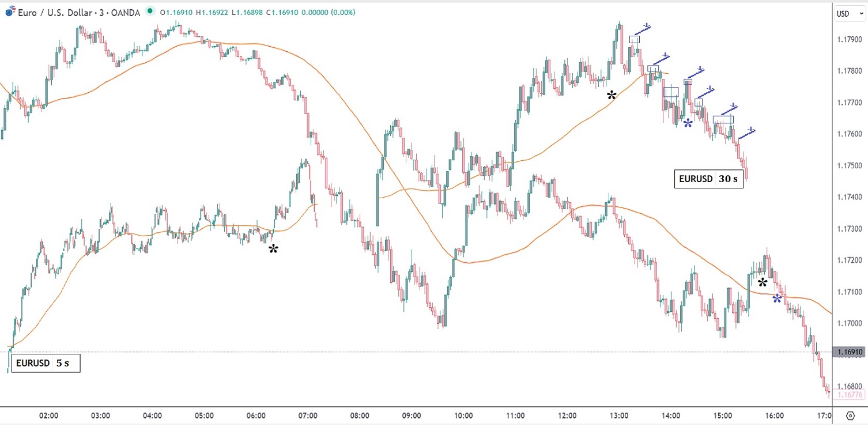Viewport: 868px width, 427px height.
Task: Click the 10:00 time axis label
Action: click(x=463, y=415)
